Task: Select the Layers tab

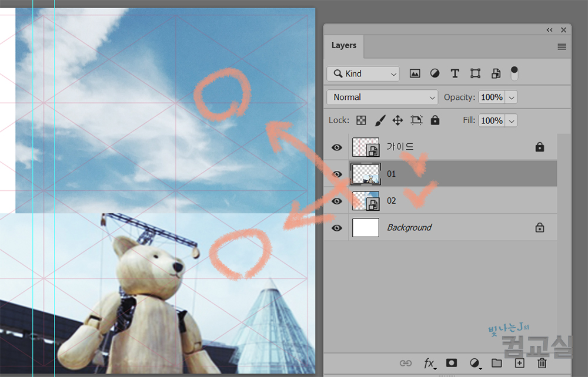Action: [x=344, y=45]
